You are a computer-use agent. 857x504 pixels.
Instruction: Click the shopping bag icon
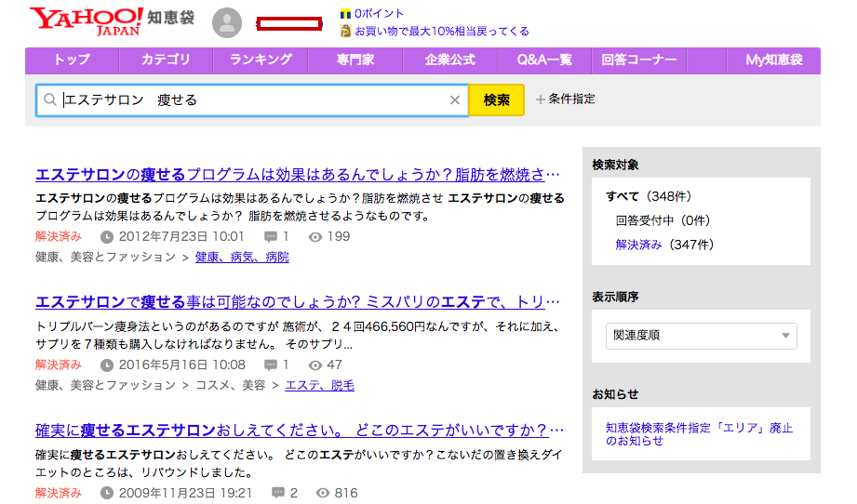pyautogui.click(x=345, y=31)
